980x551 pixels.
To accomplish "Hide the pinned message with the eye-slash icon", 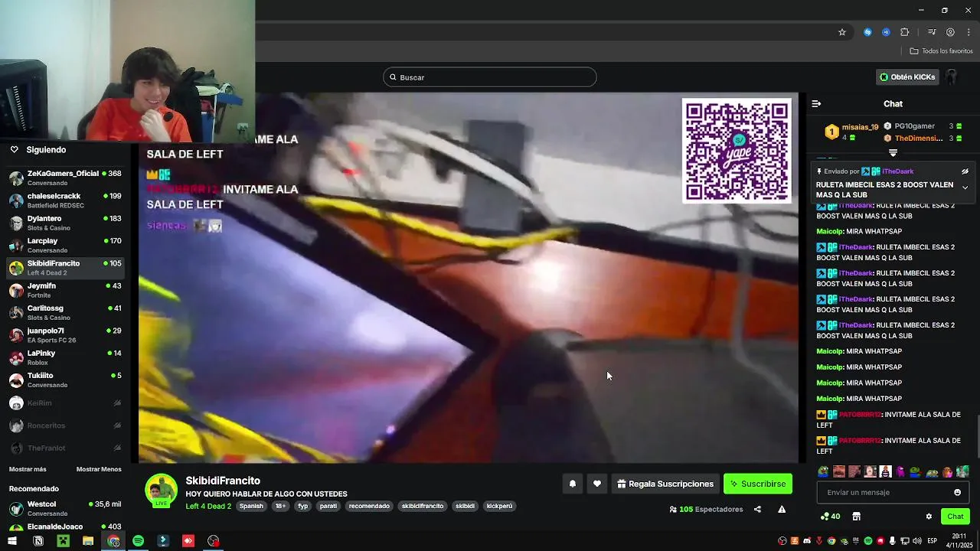I will coord(965,171).
